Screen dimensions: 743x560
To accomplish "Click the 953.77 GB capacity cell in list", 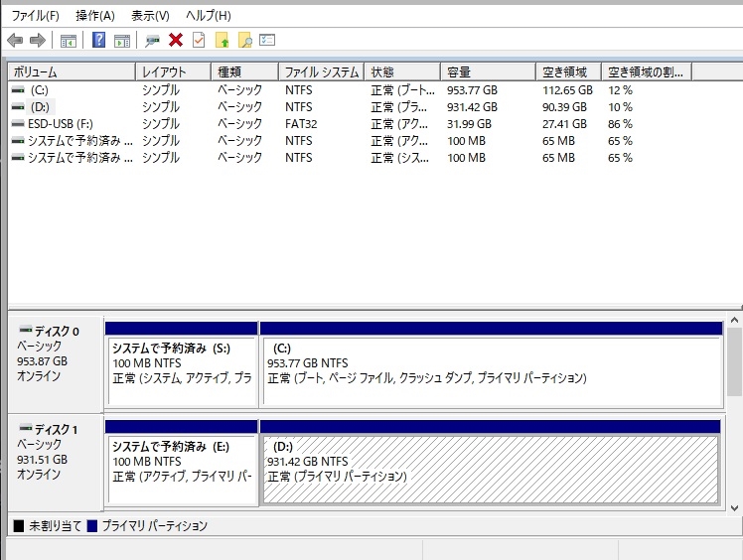I will click(472, 90).
